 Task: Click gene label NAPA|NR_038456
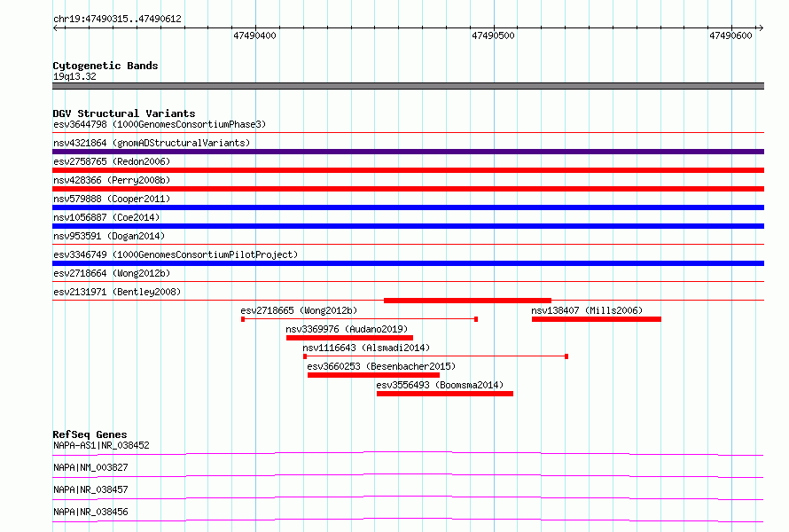[90, 512]
